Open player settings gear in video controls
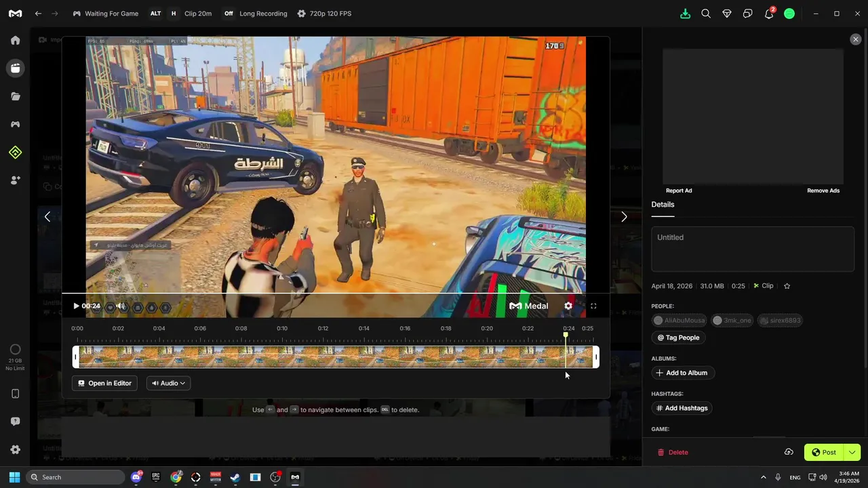The height and width of the screenshot is (488, 868). click(568, 306)
